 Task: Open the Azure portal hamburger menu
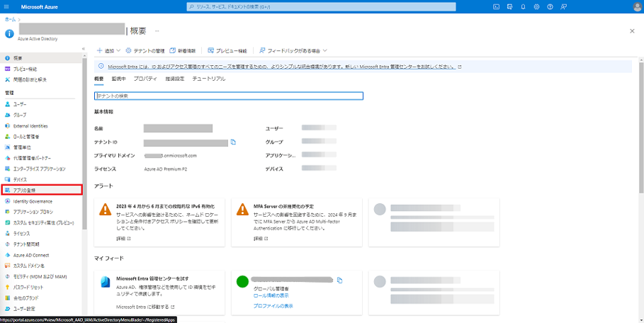[x=6, y=7]
